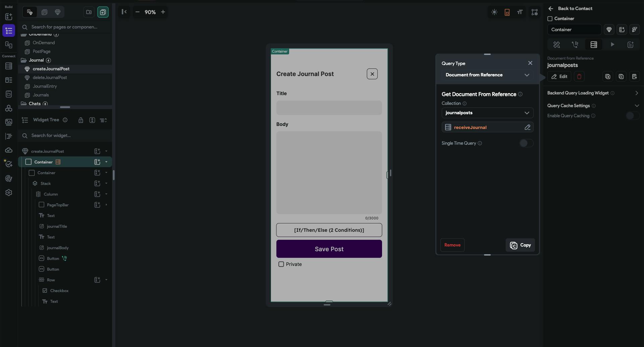Screen dimensions: 644x347
Task: Click the Remove button in query panel
Action: 452,245
